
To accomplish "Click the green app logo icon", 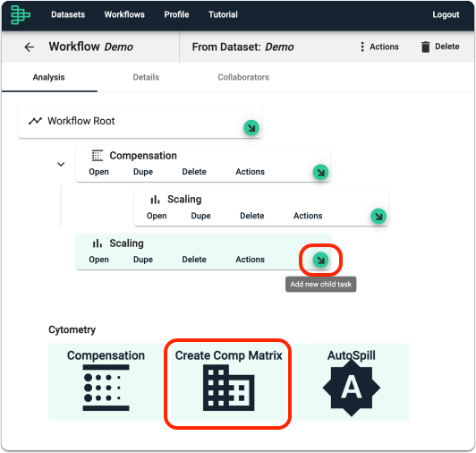I will (21, 14).
